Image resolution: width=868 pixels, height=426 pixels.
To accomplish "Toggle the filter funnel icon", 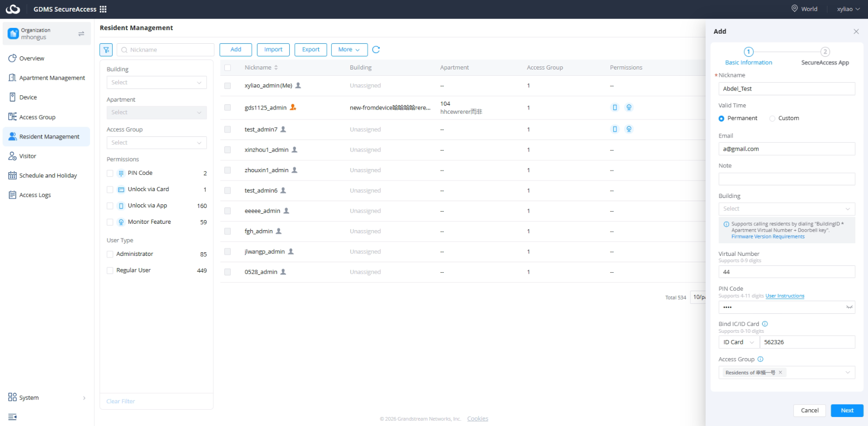I will point(106,49).
